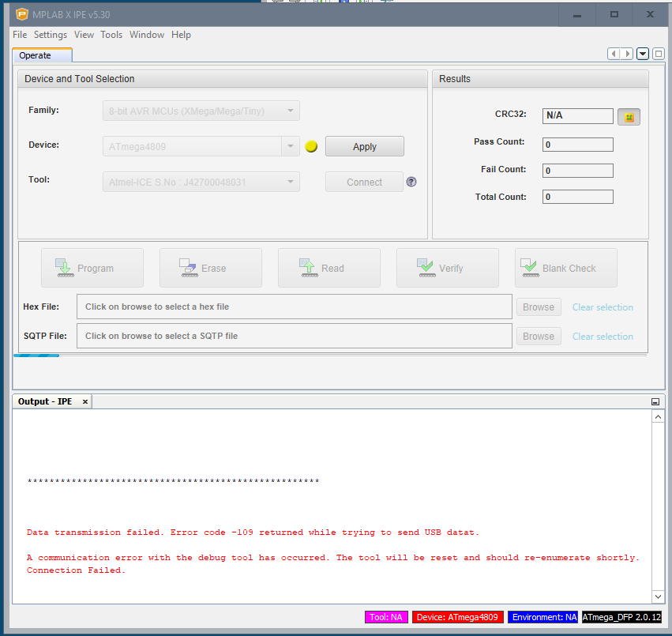Maximize the Operate panel window icon

[659, 54]
